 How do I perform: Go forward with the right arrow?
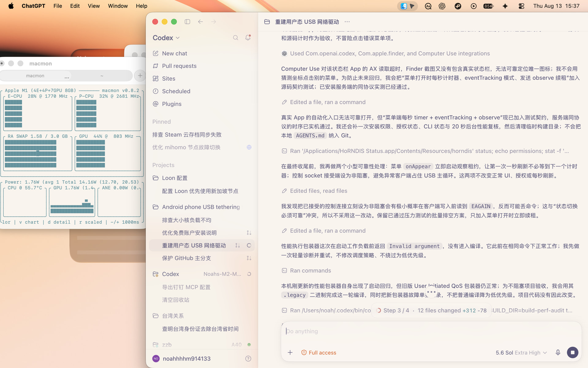click(213, 21)
